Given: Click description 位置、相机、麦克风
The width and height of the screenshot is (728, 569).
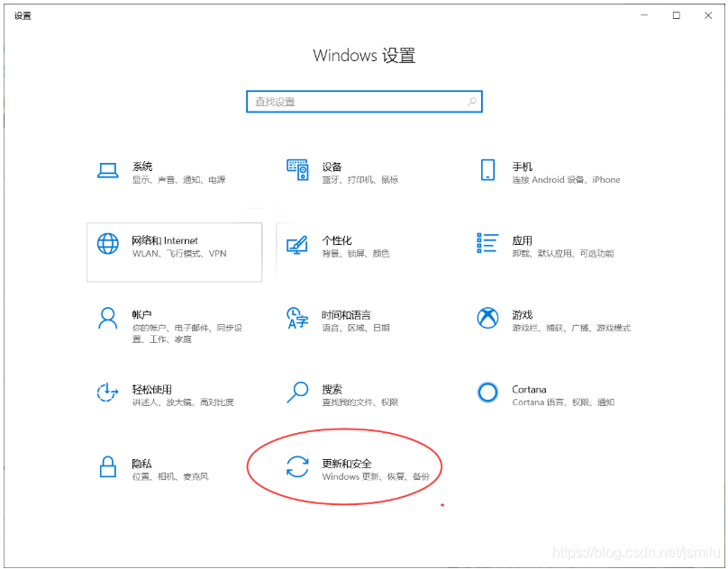Looking at the screenshot, I should pos(170,476).
